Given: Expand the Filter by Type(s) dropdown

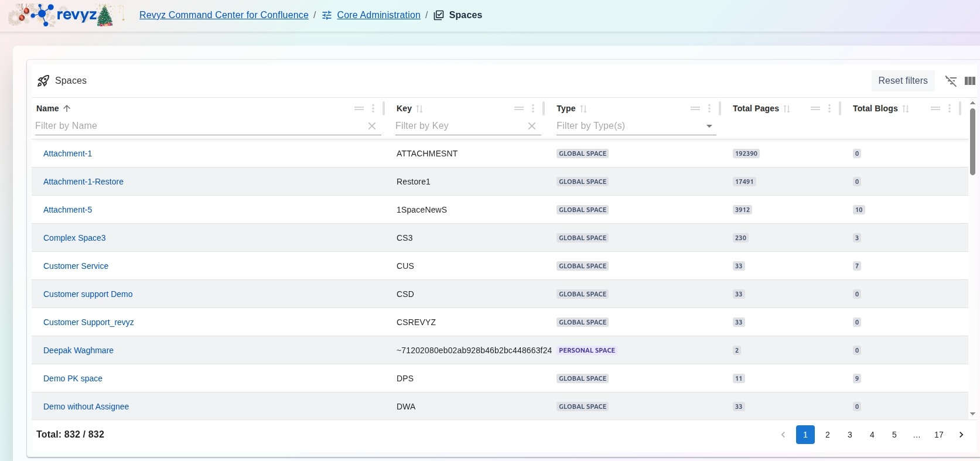Looking at the screenshot, I should point(709,126).
